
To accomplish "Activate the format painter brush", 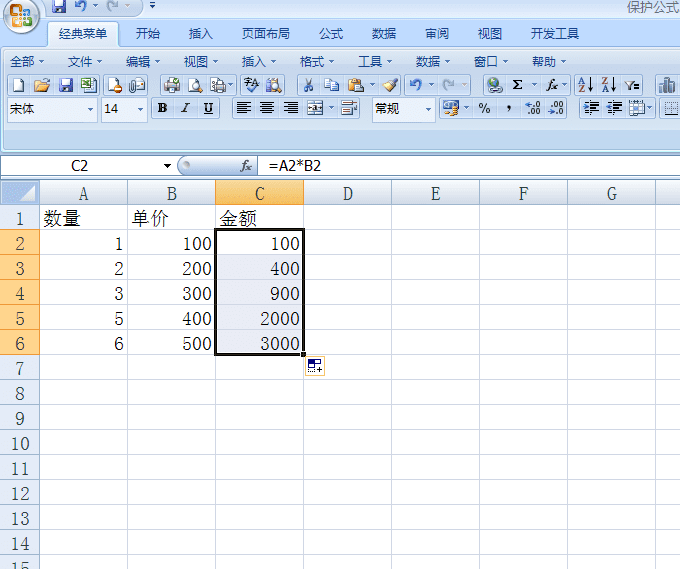I will tap(390, 85).
